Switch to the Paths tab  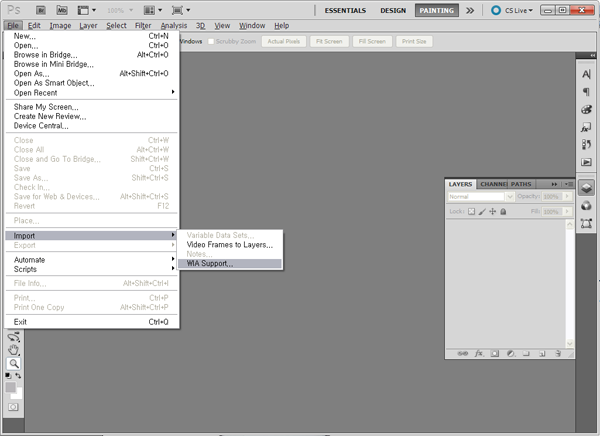[x=521, y=184]
